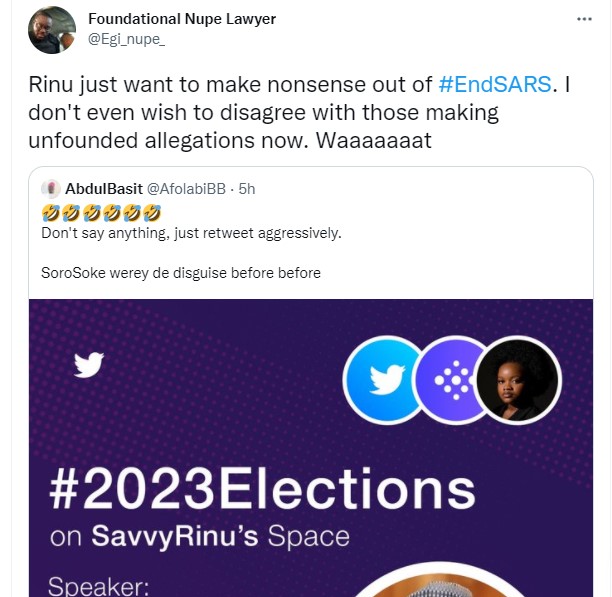612x597 pixels.
Task: Click the Speaker label on the banner
Action: [99, 585]
